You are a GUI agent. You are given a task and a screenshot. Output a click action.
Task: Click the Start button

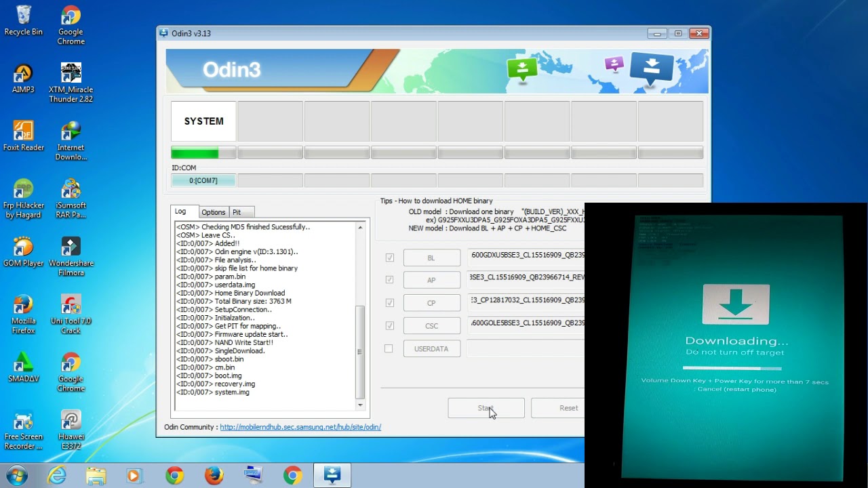(x=486, y=408)
